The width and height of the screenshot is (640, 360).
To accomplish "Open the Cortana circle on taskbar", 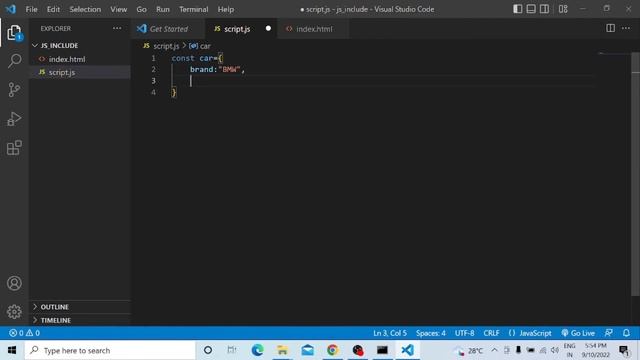I will [x=208, y=350].
